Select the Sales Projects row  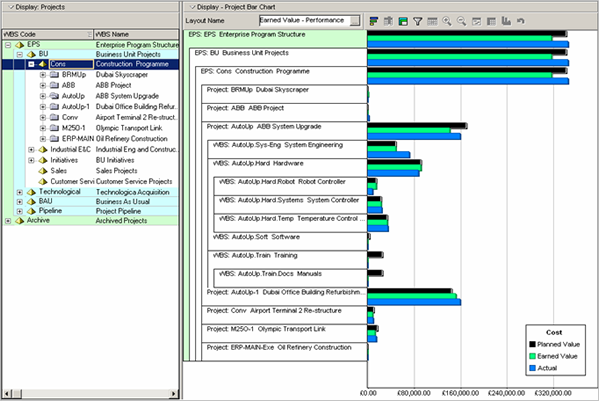90,171
